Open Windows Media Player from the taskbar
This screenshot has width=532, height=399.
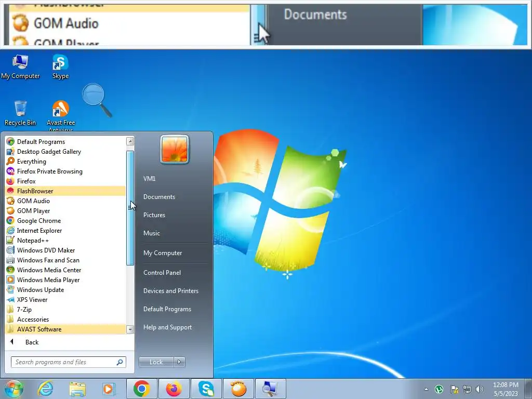tap(109, 389)
